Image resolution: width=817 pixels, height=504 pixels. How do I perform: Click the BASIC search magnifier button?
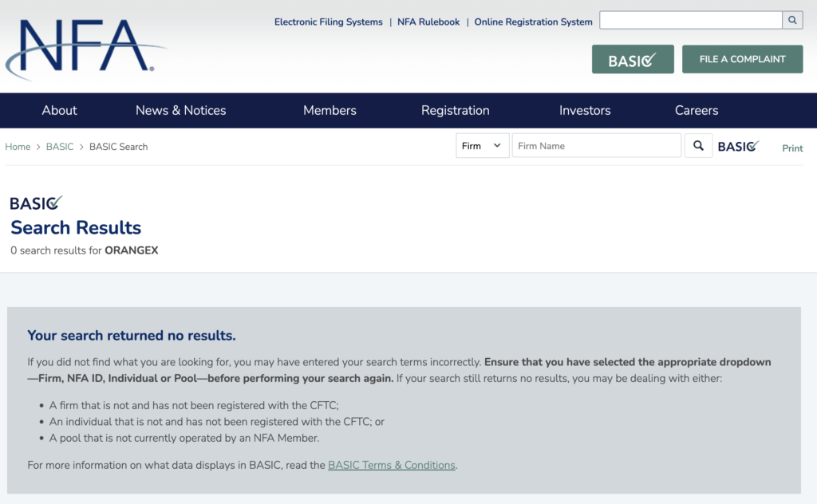pyautogui.click(x=698, y=146)
